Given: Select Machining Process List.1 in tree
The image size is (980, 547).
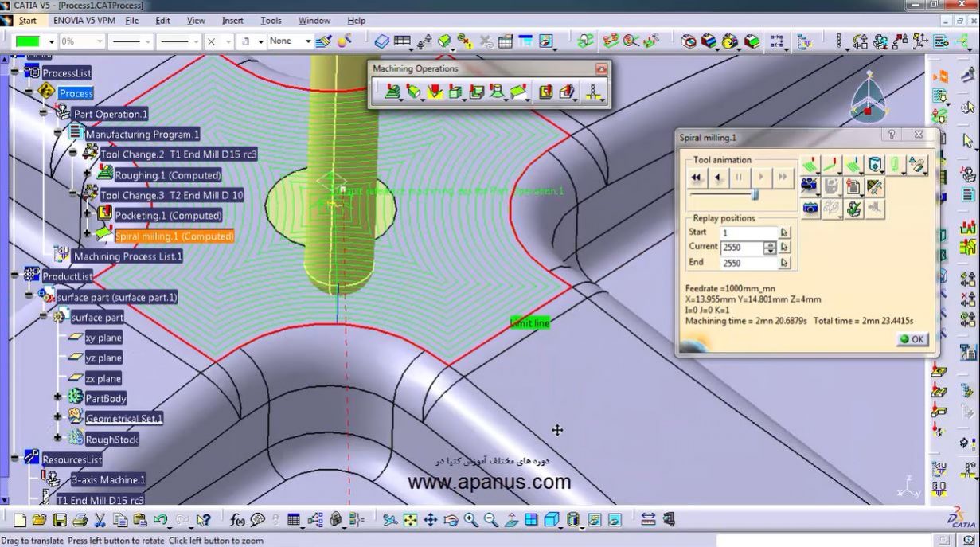Looking at the screenshot, I should coord(127,256).
